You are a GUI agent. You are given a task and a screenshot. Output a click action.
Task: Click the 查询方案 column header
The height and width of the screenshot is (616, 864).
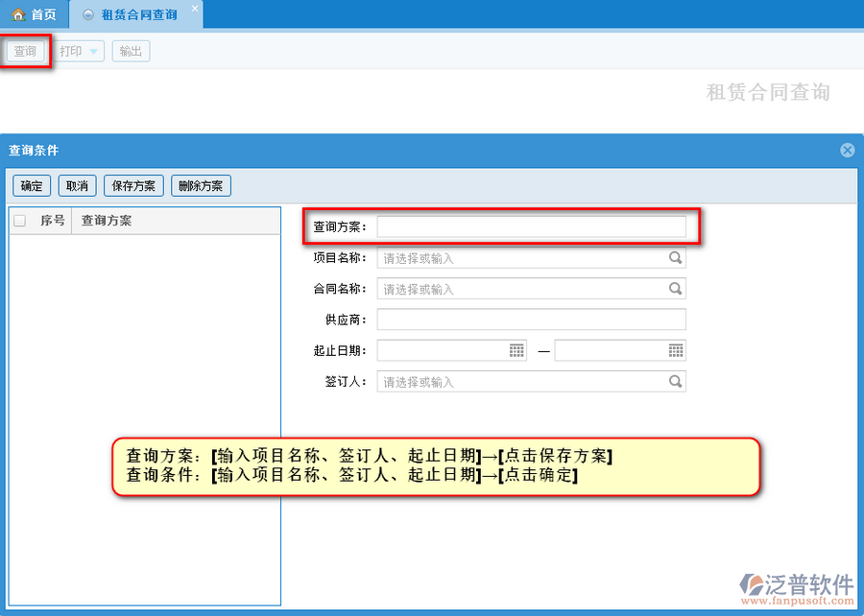pyautogui.click(x=176, y=221)
